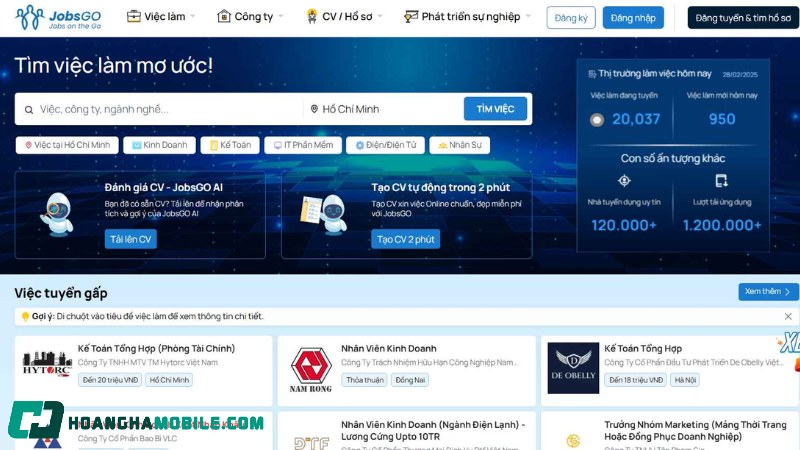
Task: Expand the CV / Hồ sơ dropdown arrow
Action: click(x=380, y=17)
